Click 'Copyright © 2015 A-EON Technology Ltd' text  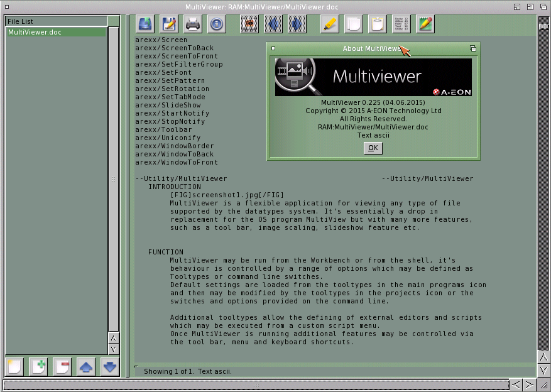tap(373, 111)
